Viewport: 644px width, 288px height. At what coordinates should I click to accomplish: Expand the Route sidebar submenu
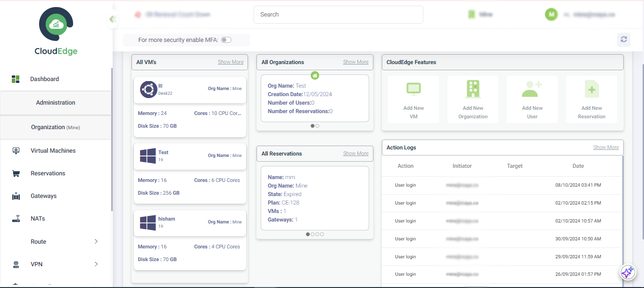tap(96, 241)
